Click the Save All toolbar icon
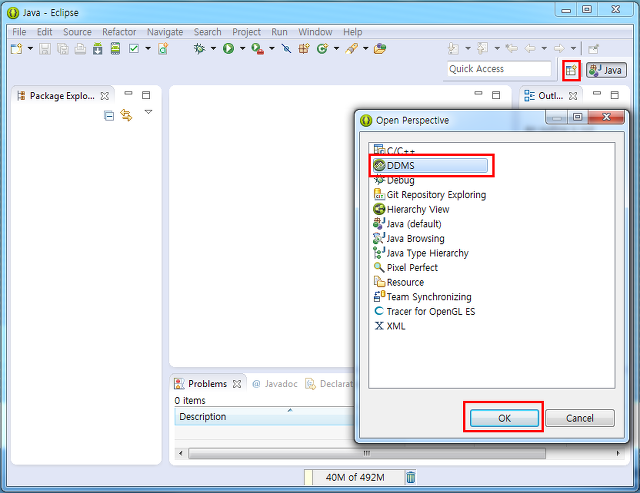640x493 pixels. click(63, 49)
